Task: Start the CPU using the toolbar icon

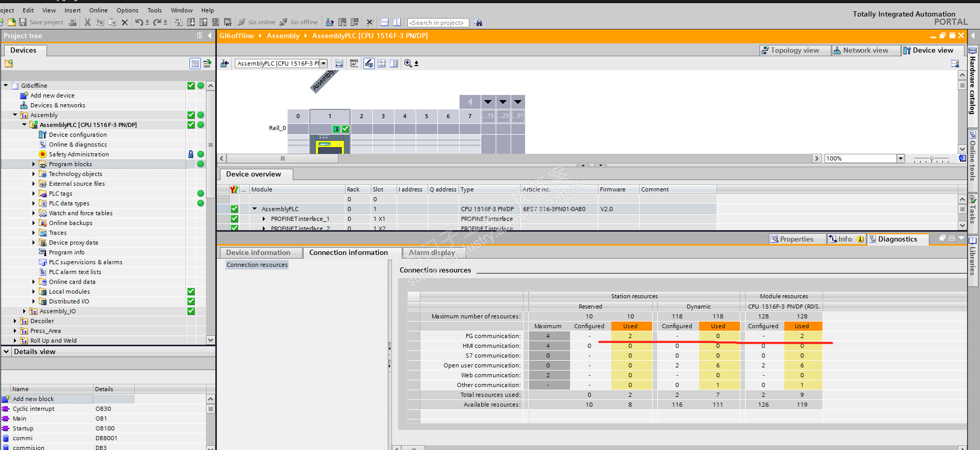Action: tap(342, 22)
